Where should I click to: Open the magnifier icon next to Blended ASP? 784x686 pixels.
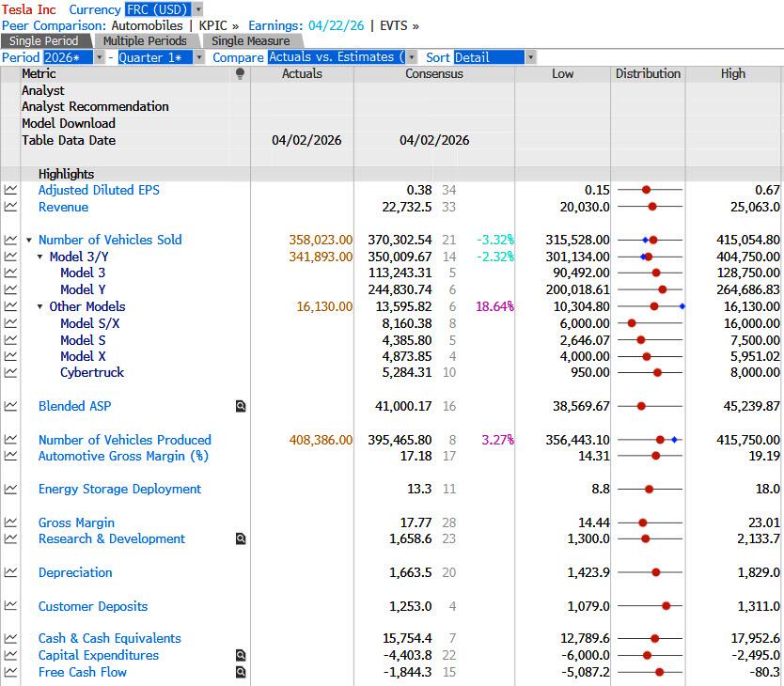(x=241, y=406)
